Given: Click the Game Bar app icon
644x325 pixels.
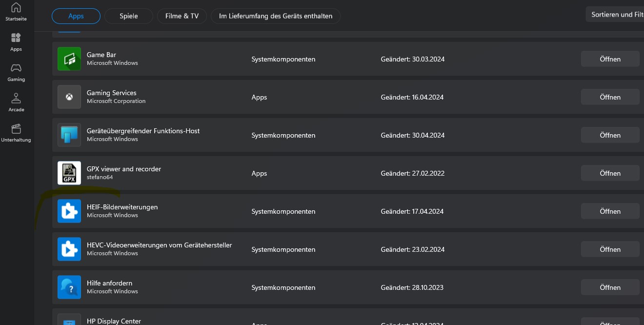Looking at the screenshot, I should (x=69, y=59).
